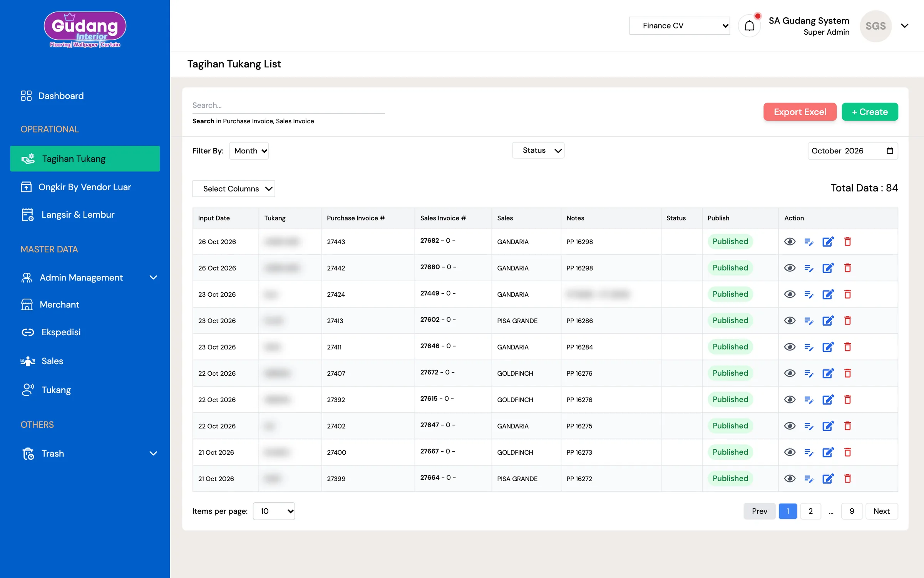
Task: Open the Merchant master data
Action: pyautogui.click(x=50, y=304)
